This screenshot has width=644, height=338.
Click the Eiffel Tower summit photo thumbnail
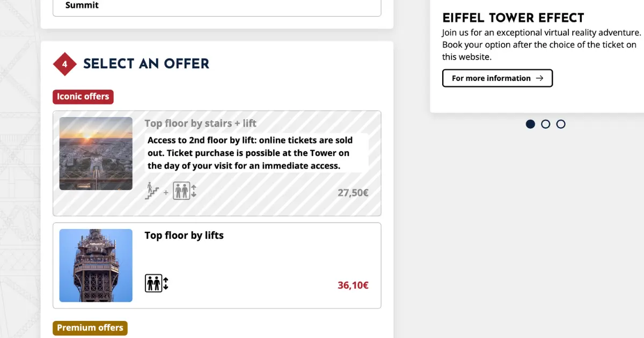pyautogui.click(x=96, y=266)
